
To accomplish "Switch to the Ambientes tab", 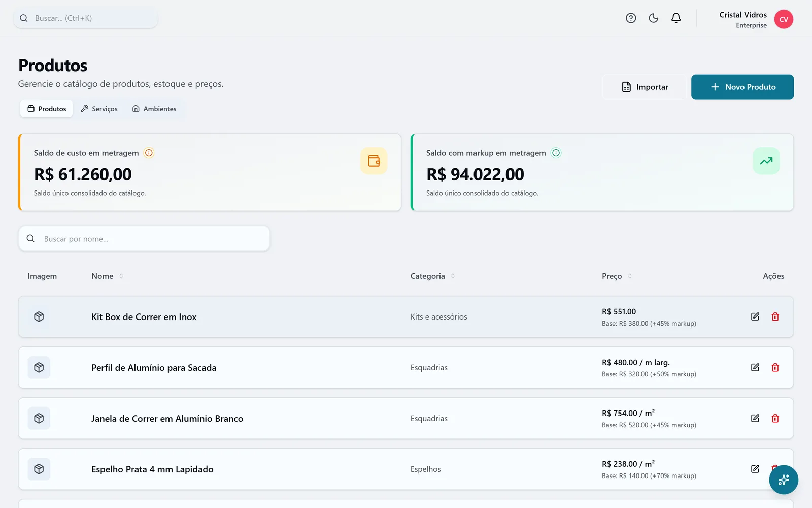I will tap(154, 109).
